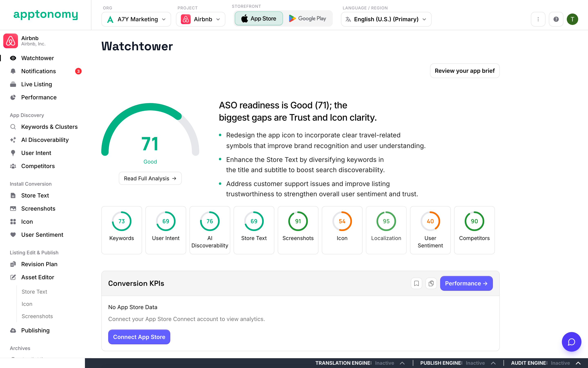Open Screenshots under Asset Editor
Viewport: 588px width, 368px height.
click(37, 316)
